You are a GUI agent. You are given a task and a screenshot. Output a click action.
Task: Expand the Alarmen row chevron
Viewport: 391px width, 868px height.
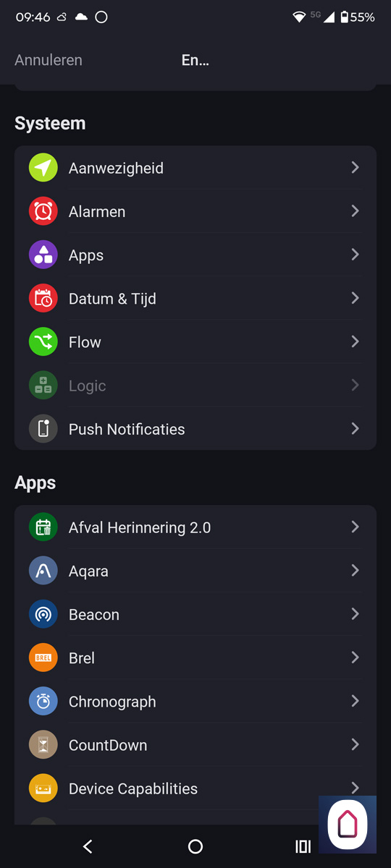coord(355,211)
